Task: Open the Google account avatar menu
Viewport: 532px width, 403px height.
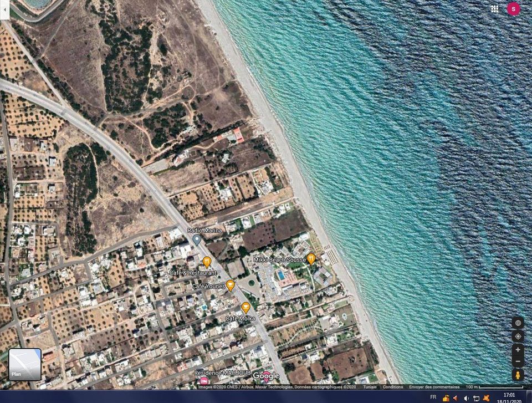Action: point(514,9)
